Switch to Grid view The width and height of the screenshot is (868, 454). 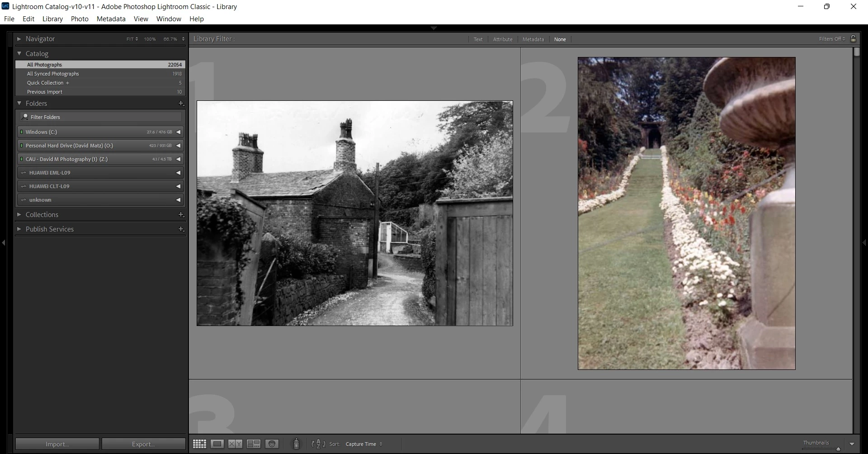coord(199,444)
